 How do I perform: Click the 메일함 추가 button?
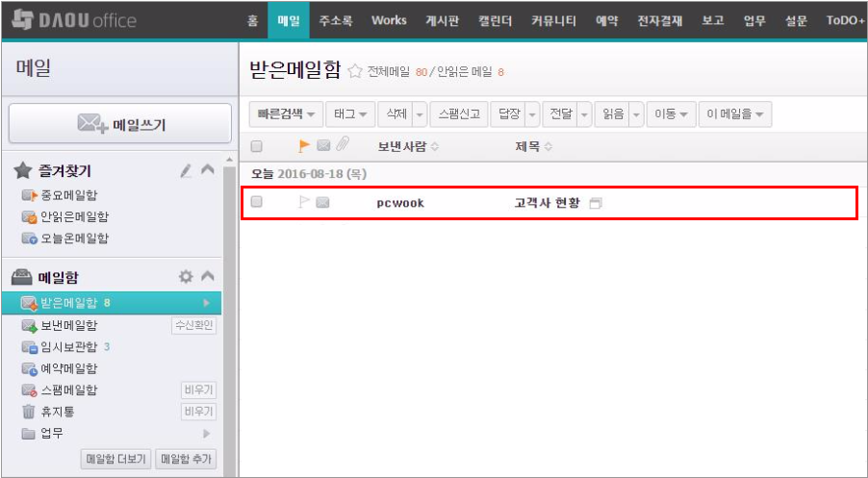[x=187, y=459]
